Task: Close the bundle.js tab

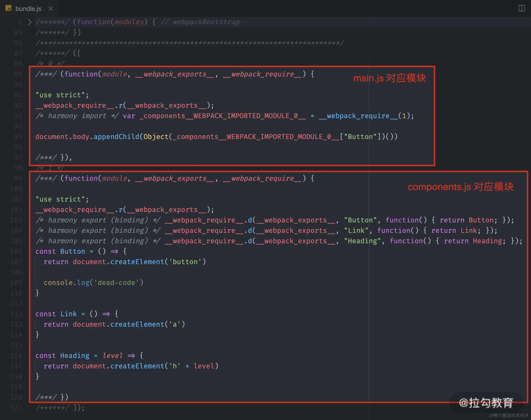Action: pyautogui.click(x=51, y=8)
